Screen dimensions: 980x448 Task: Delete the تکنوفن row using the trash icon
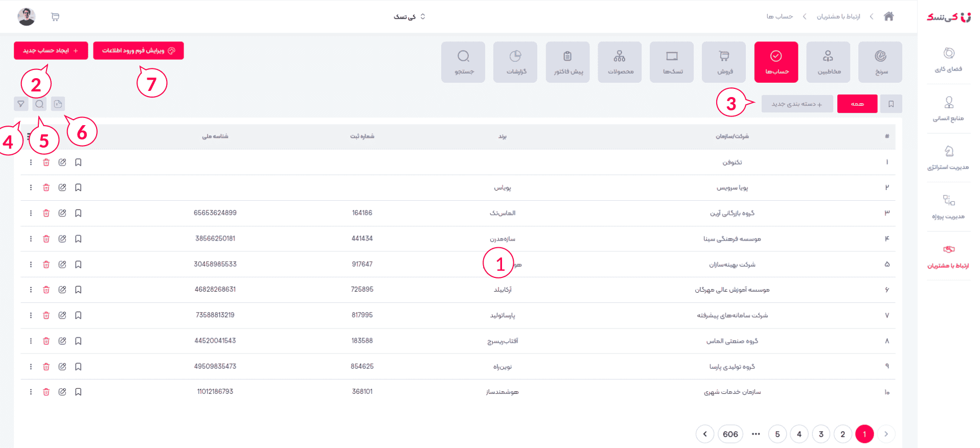pos(46,162)
